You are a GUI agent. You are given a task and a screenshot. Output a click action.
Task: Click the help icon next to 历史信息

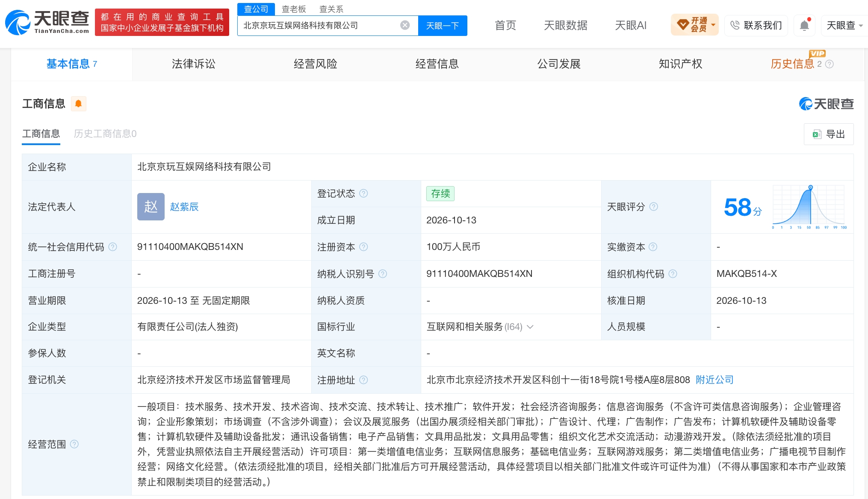[830, 64]
